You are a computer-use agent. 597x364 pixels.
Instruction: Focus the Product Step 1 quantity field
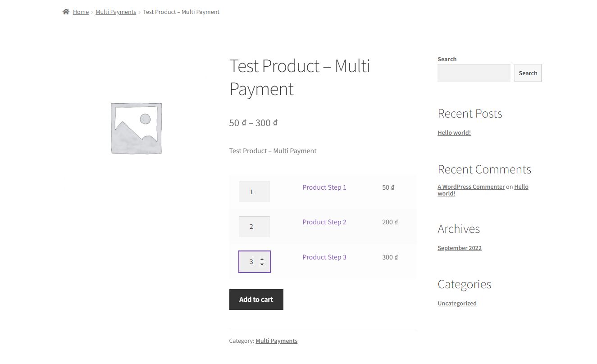pos(254,192)
